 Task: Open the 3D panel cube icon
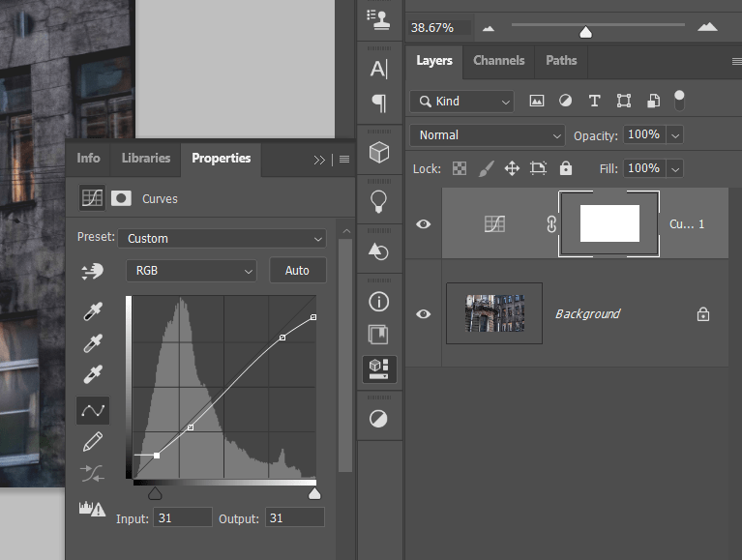(378, 152)
